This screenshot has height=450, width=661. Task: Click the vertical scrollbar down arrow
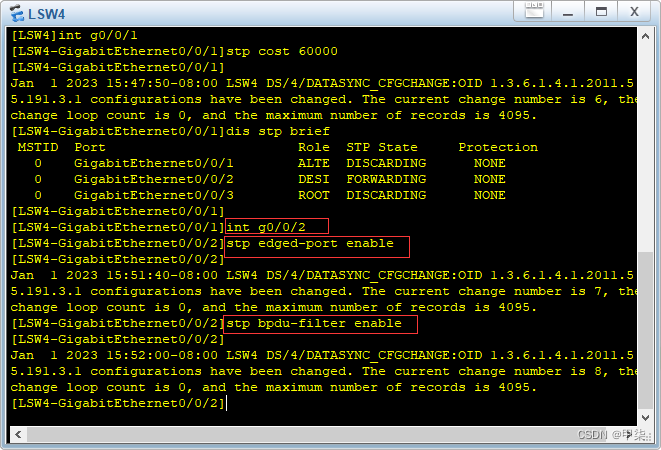pos(645,418)
